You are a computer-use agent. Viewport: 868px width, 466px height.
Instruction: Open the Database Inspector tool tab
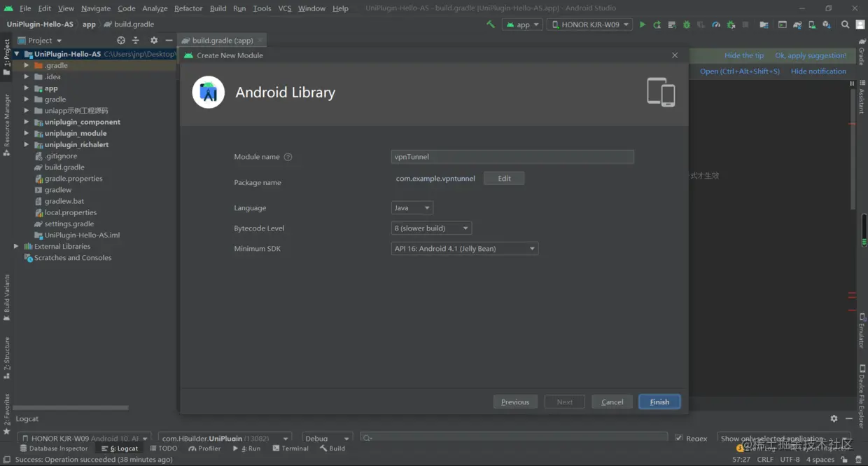tap(54, 448)
